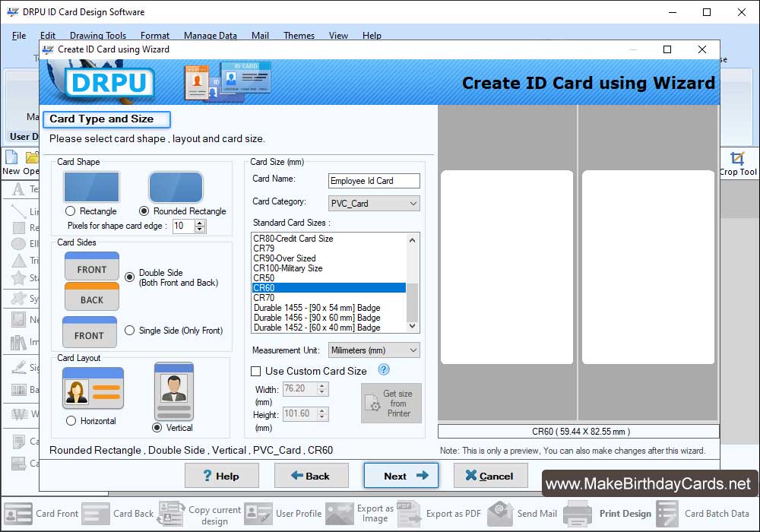760x532 pixels.
Task: Open the Themes menu
Action: pos(299,36)
